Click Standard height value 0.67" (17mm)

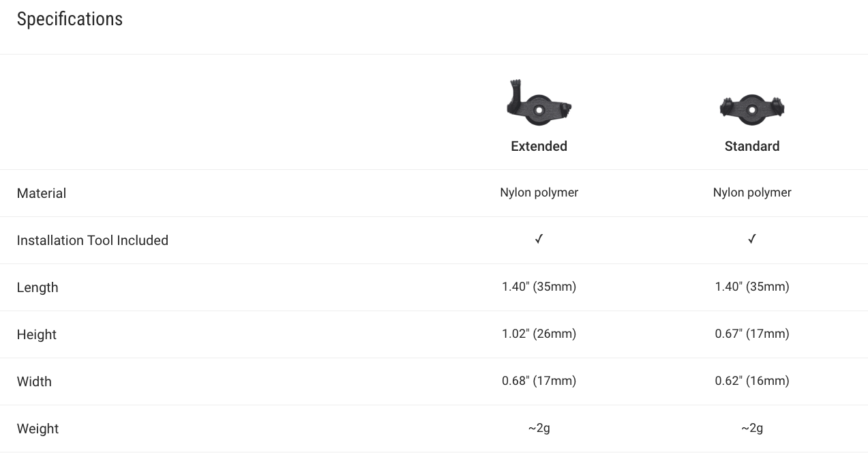click(x=752, y=334)
